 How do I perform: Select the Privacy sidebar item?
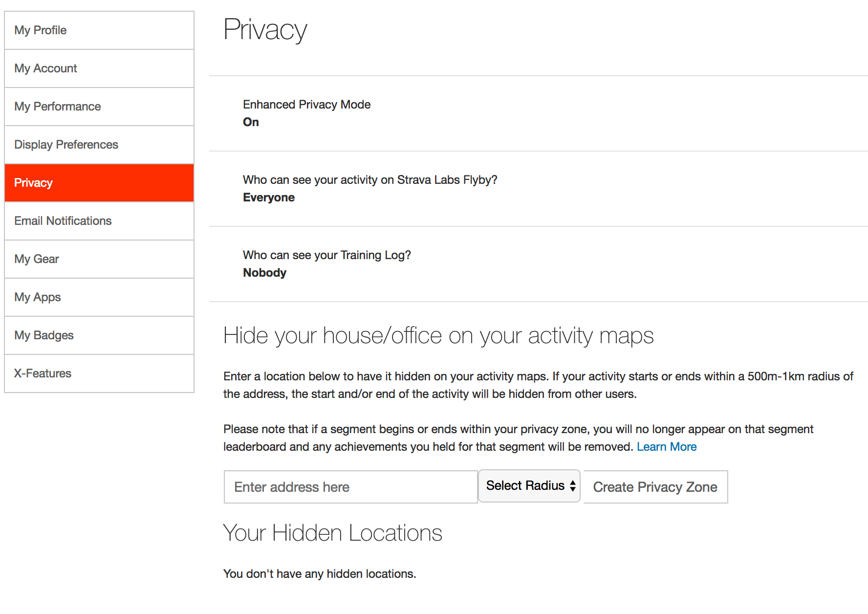pos(99,183)
